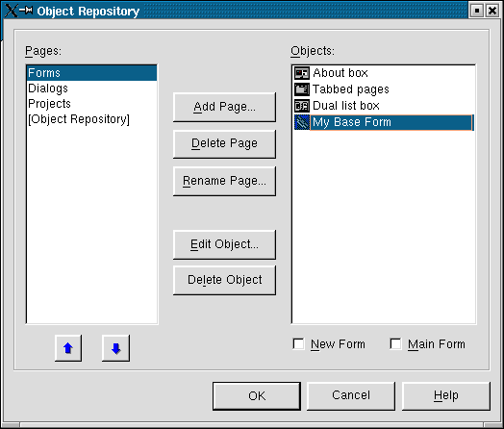Click the My Base Form icon
Screen dimensions: 504x429
click(x=302, y=122)
